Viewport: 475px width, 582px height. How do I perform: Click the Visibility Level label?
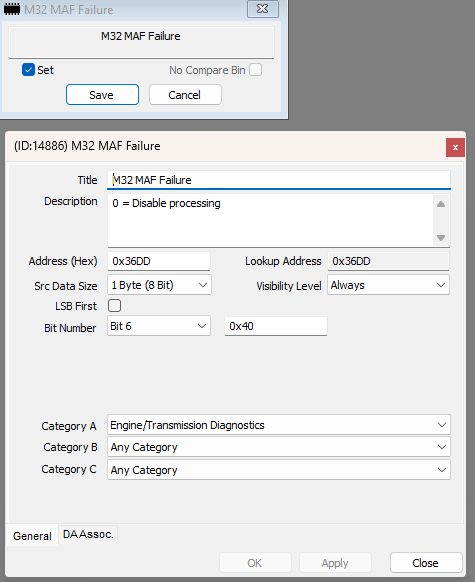tap(289, 286)
